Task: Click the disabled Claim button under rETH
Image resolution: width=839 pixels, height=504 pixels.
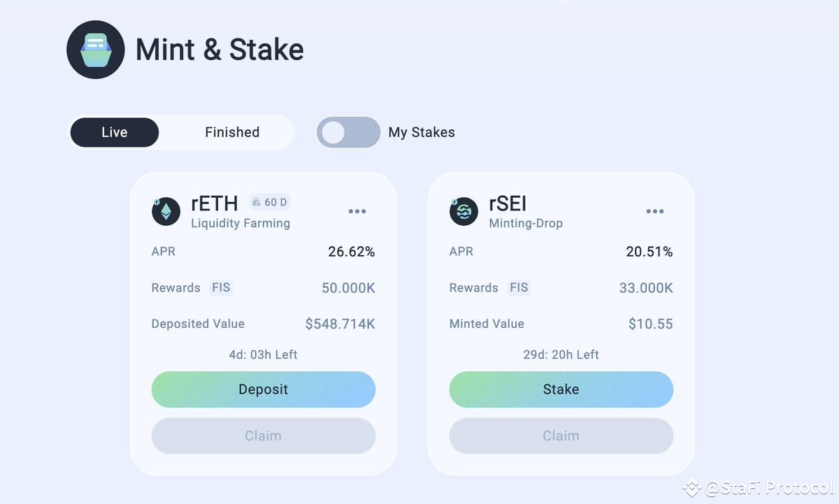Action: pos(264,435)
